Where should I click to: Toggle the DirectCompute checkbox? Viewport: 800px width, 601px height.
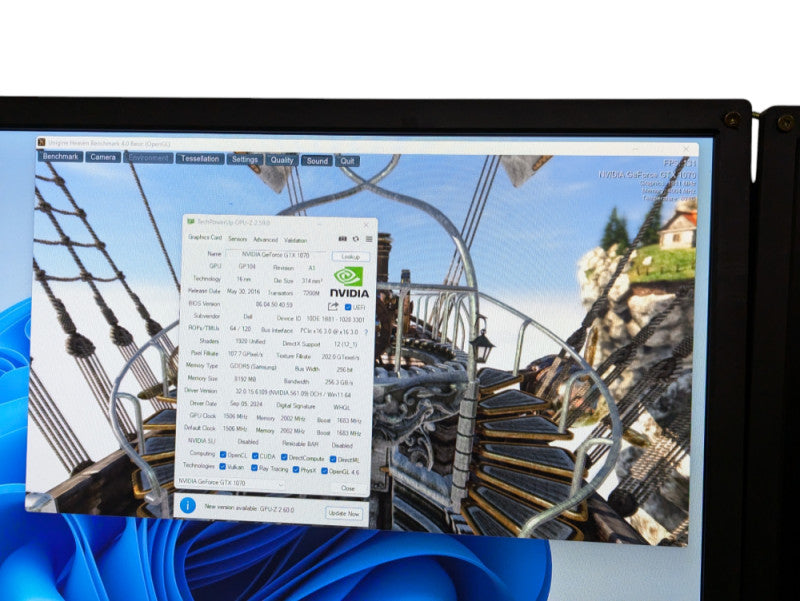(x=284, y=458)
